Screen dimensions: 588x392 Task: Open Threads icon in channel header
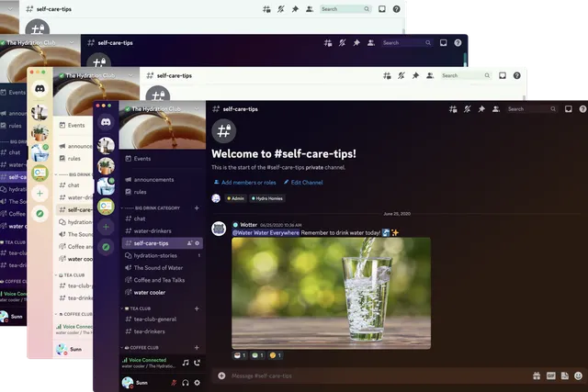452,109
